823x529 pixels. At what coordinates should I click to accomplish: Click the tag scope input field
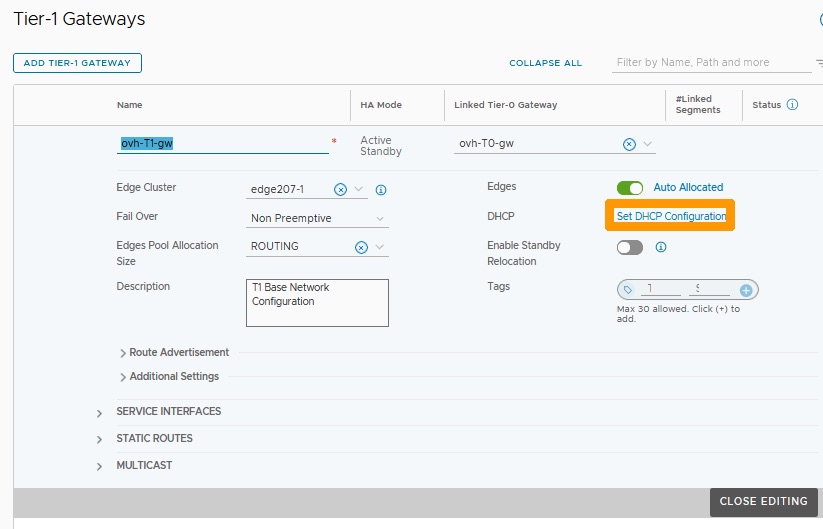(710, 289)
